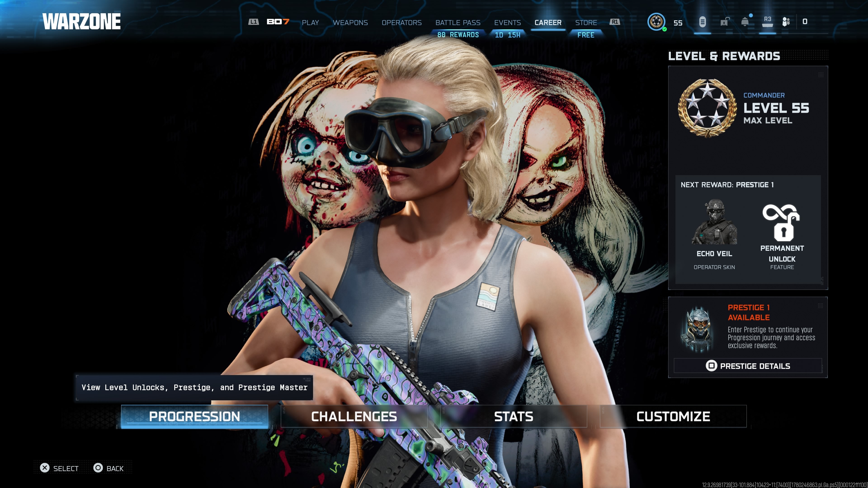Open the Weapons tab
The image size is (868, 488).
350,23
